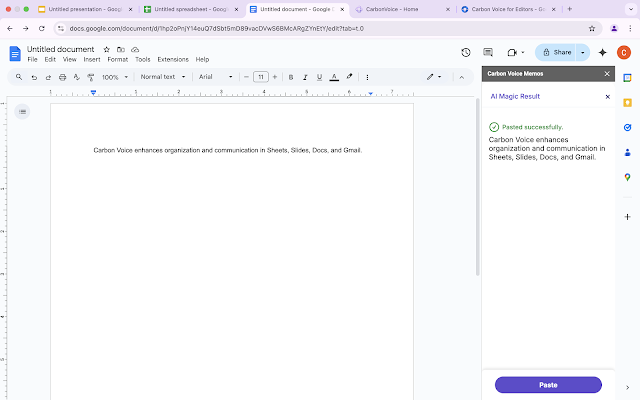Open the View menu

click(69, 60)
